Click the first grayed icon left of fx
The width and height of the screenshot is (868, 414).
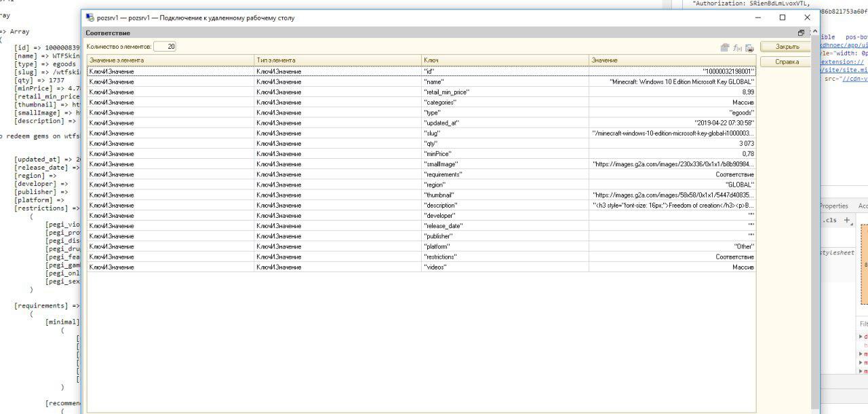[x=725, y=48]
